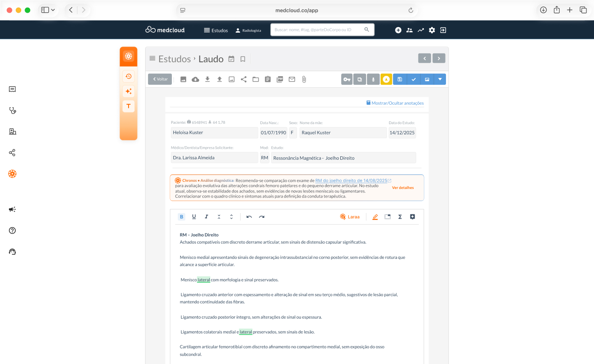Open the list menu icon beside Estudos heading
594x364 pixels.
[152, 59]
